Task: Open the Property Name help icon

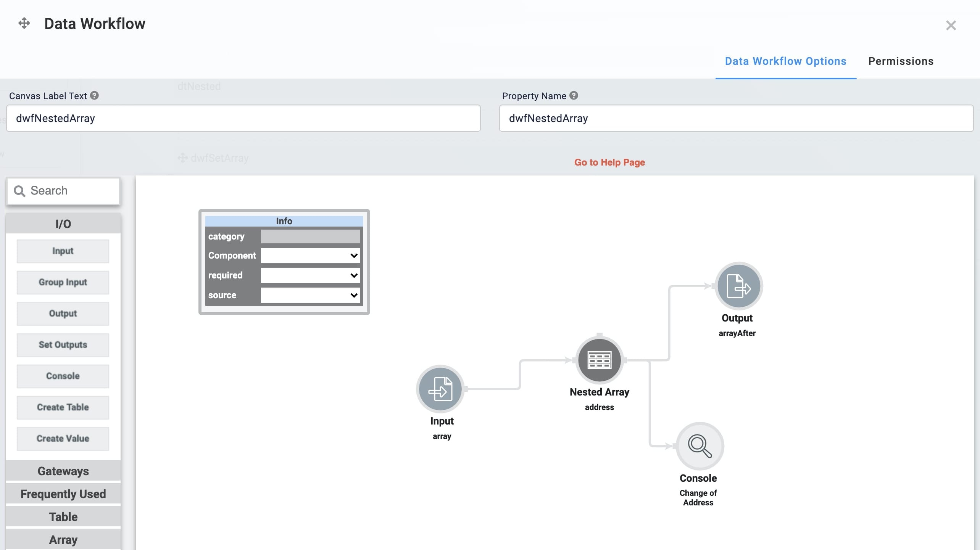Action: coord(574,96)
